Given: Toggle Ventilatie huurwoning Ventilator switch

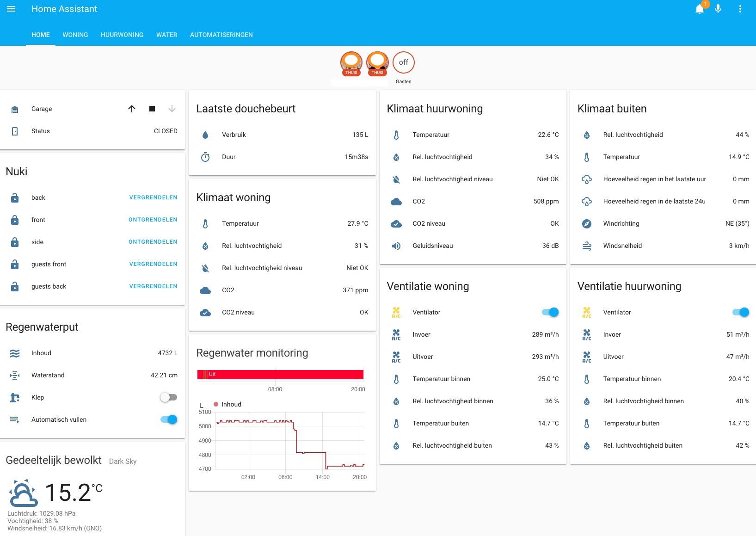Looking at the screenshot, I should 740,312.
